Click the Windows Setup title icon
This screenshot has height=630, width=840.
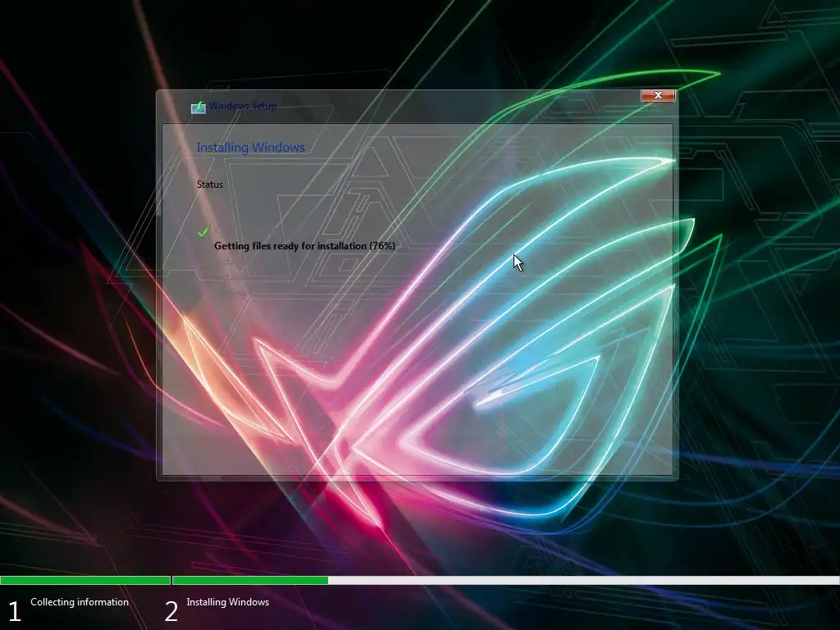point(199,107)
